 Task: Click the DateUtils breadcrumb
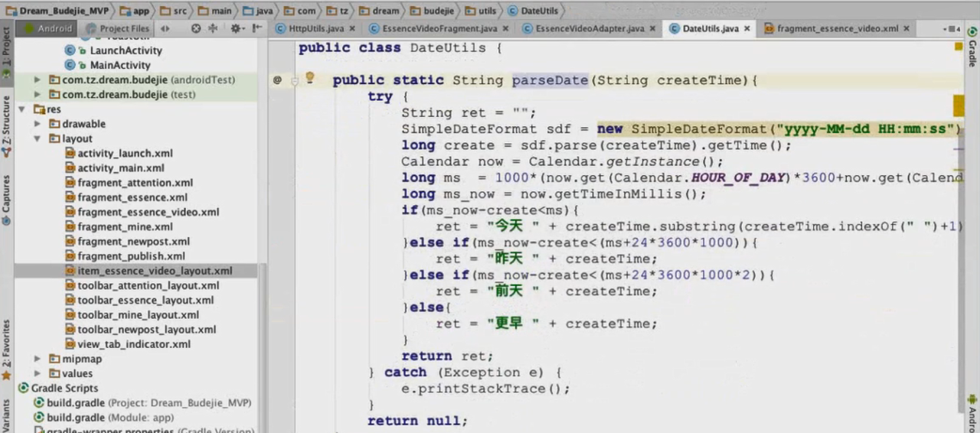(x=533, y=11)
